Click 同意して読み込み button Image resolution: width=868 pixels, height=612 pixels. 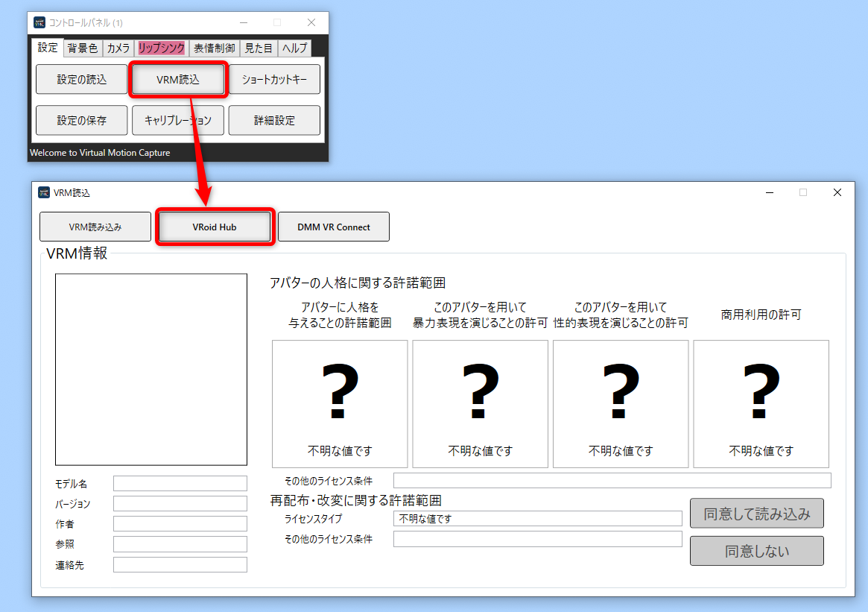757,514
